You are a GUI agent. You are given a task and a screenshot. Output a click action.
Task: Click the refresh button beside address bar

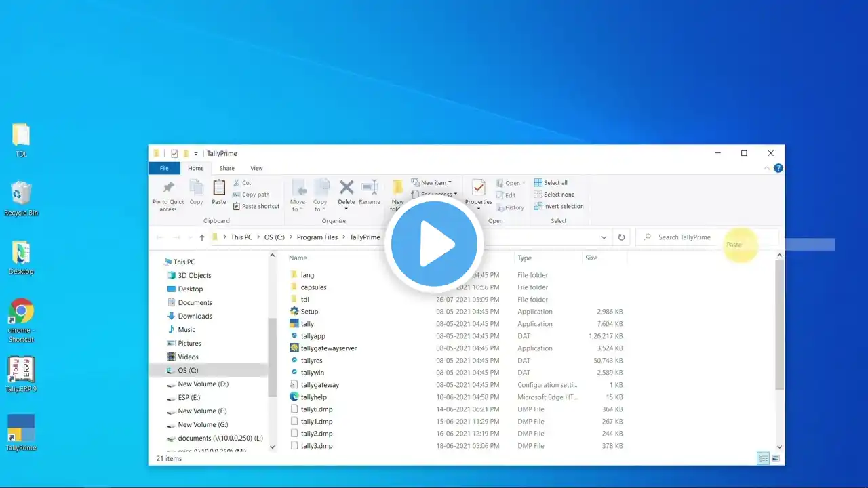(621, 237)
